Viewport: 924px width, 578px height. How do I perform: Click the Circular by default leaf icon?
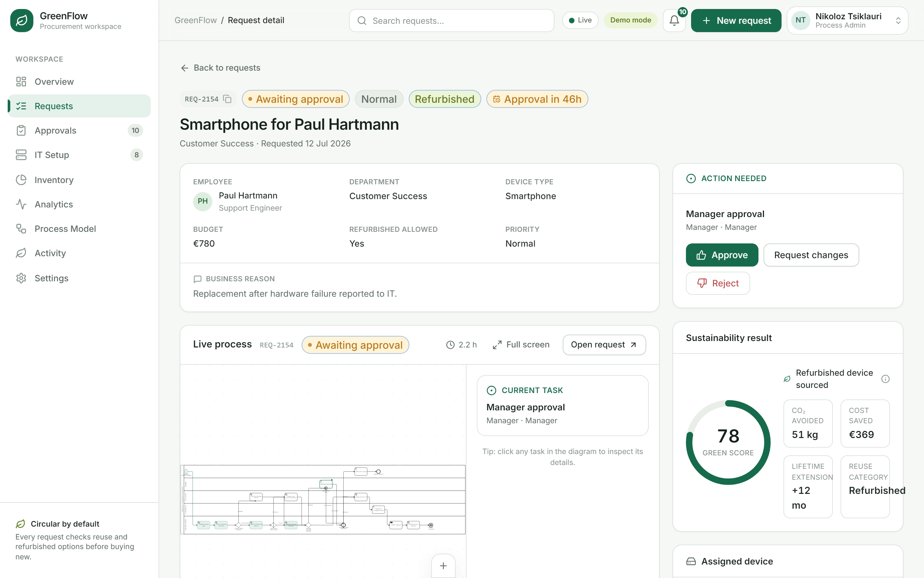click(x=20, y=524)
